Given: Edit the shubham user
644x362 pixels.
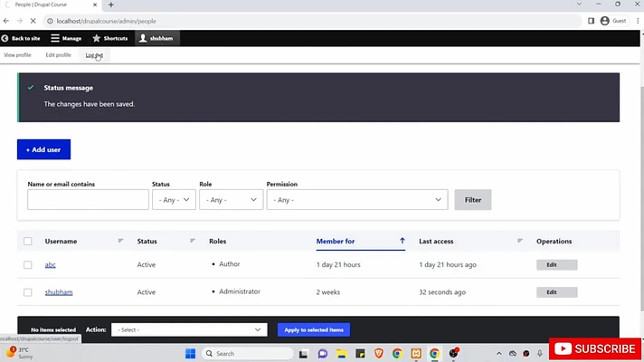Looking at the screenshot, I should tap(556, 292).
